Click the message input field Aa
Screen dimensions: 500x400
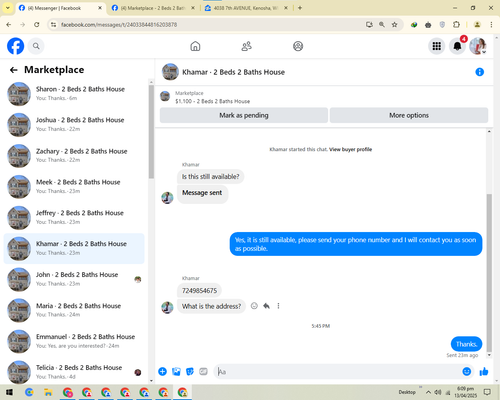[337, 371]
